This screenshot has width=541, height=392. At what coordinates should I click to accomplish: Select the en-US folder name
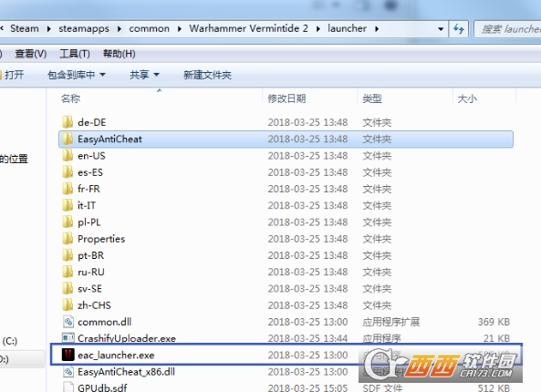[x=91, y=156]
